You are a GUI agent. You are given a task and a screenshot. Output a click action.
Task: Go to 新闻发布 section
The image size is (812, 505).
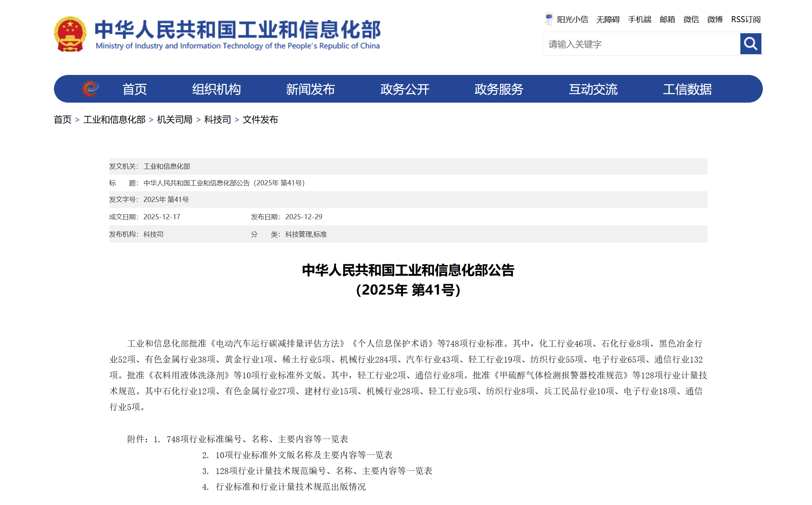point(310,89)
